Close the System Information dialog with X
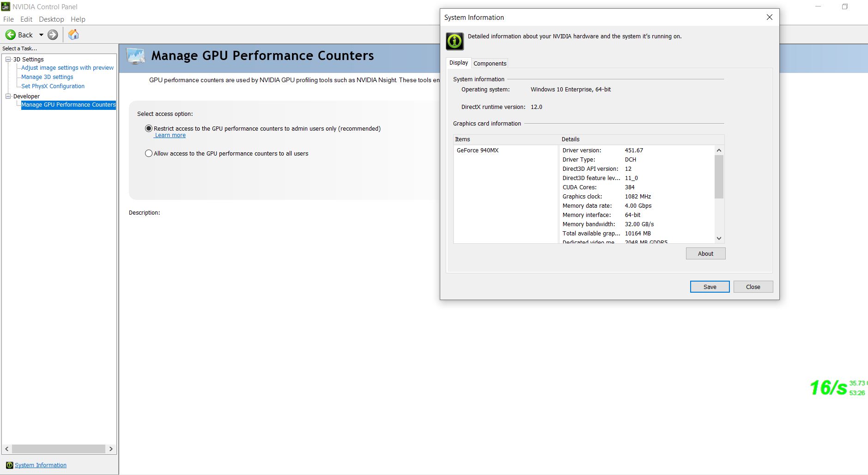The width and height of the screenshot is (868, 475). coord(770,17)
